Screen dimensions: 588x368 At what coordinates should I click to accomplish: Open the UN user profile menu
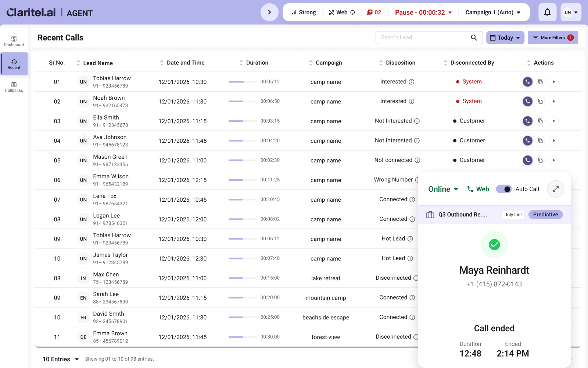point(571,13)
